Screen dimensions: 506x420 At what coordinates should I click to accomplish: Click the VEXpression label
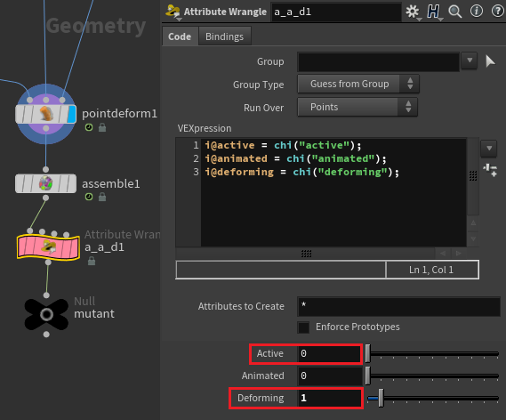[x=205, y=128]
